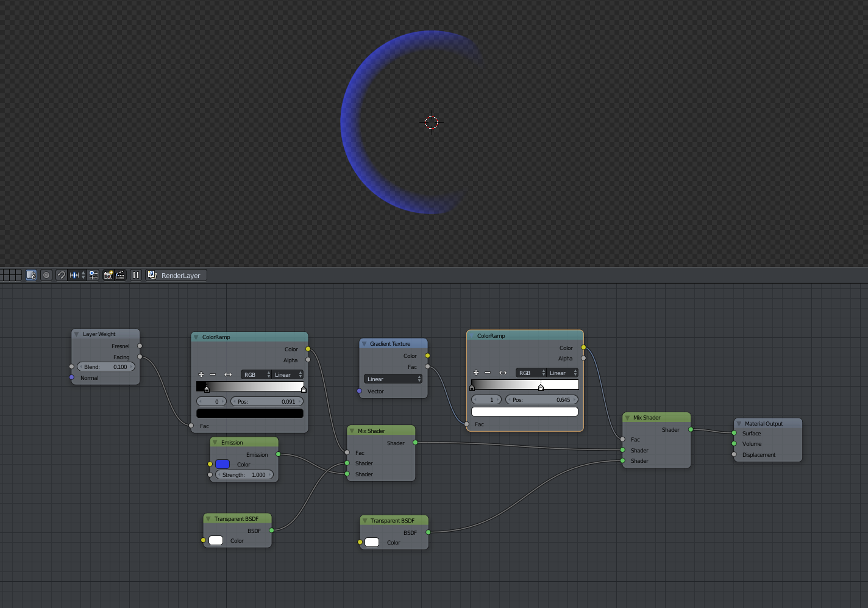Click the right Transparent BSDF white color swatch
This screenshot has height=608, width=868.
click(x=372, y=542)
